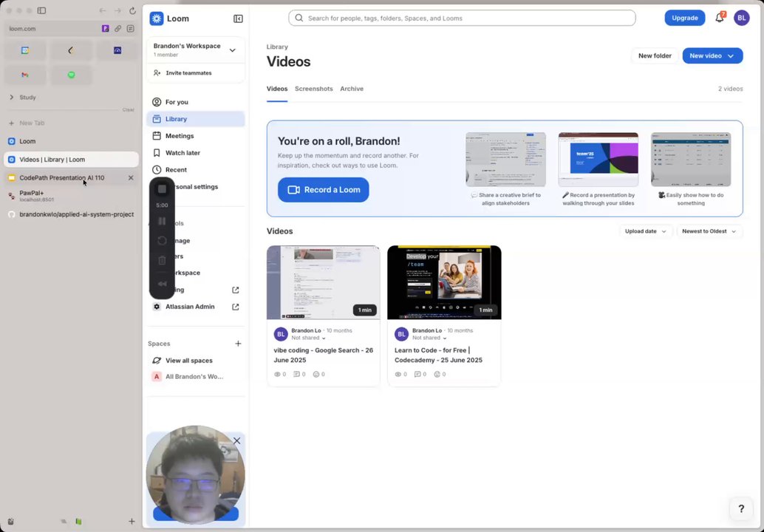Add a new space with the plus icon
This screenshot has height=532, width=764.
(238, 344)
